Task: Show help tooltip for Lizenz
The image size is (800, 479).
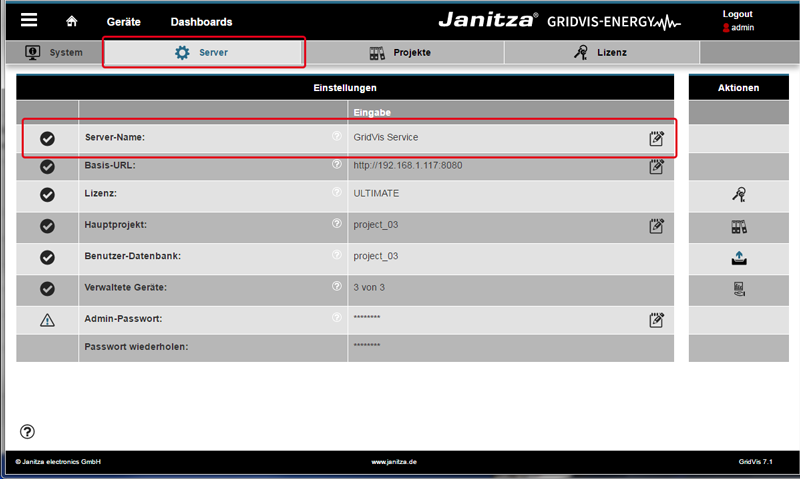Action: tap(337, 192)
